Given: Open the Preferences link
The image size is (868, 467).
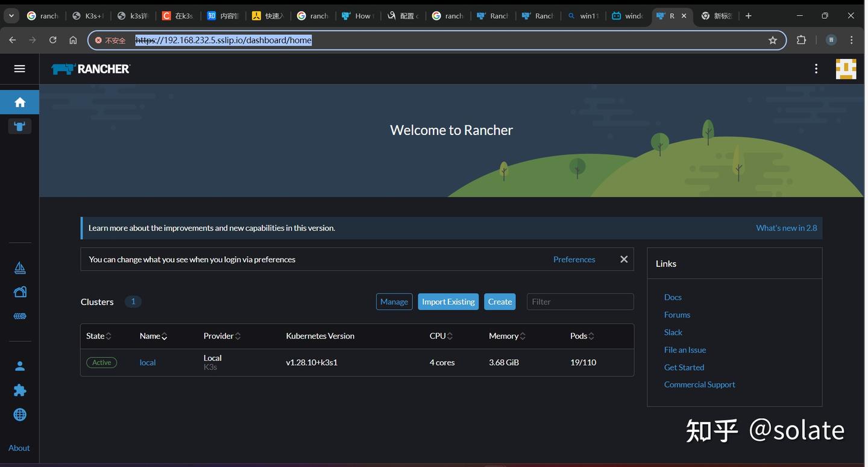Looking at the screenshot, I should click(574, 259).
